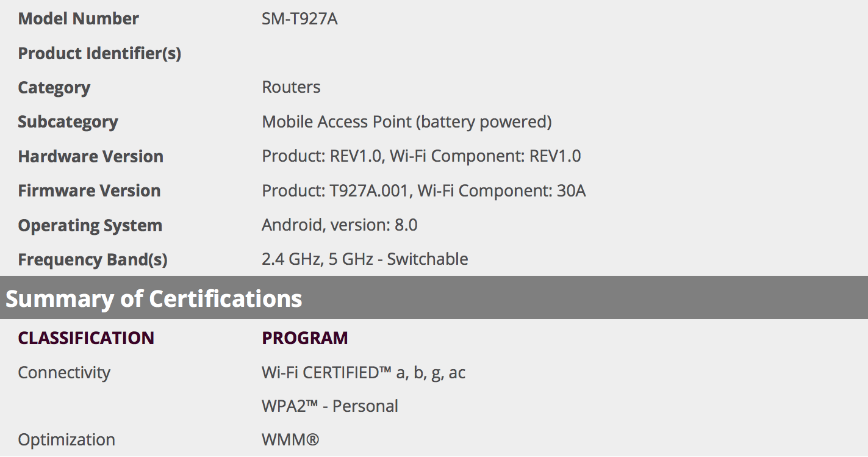Click the Firmware Version label
868x457 pixels.
tap(89, 191)
